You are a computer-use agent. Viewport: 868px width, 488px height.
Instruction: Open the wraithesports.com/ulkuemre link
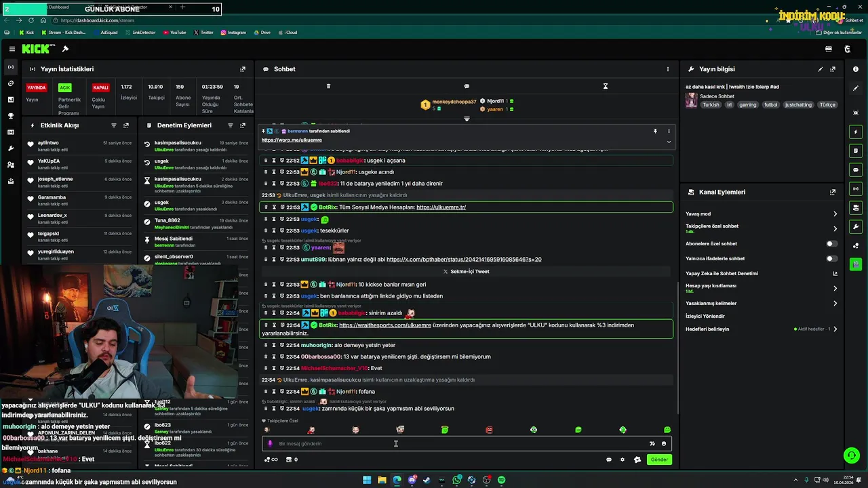(x=384, y=325)
